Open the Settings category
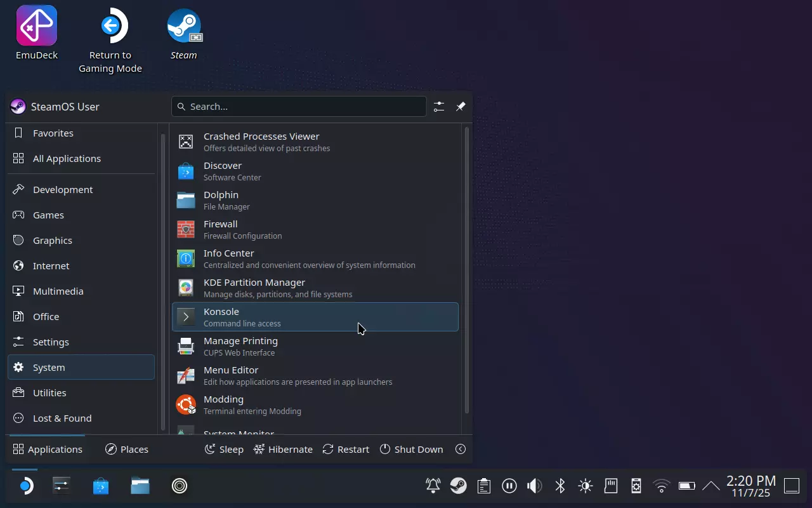 coord(81,342)
